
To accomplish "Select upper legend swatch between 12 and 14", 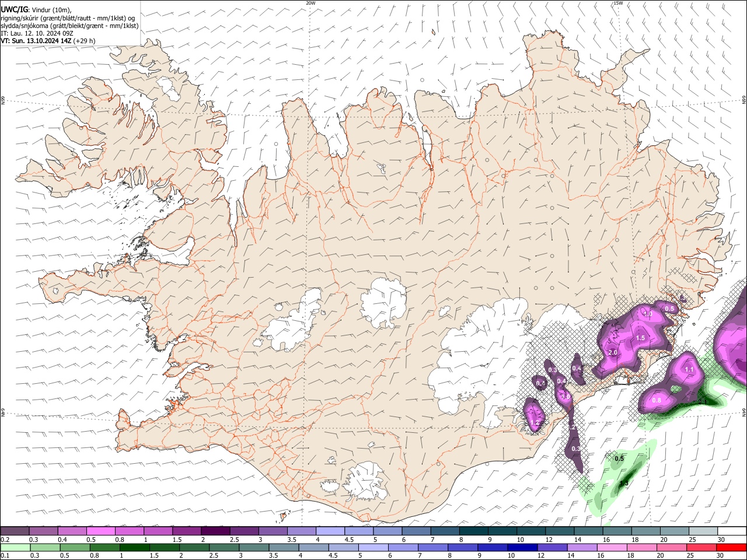I will pos(560,531).
